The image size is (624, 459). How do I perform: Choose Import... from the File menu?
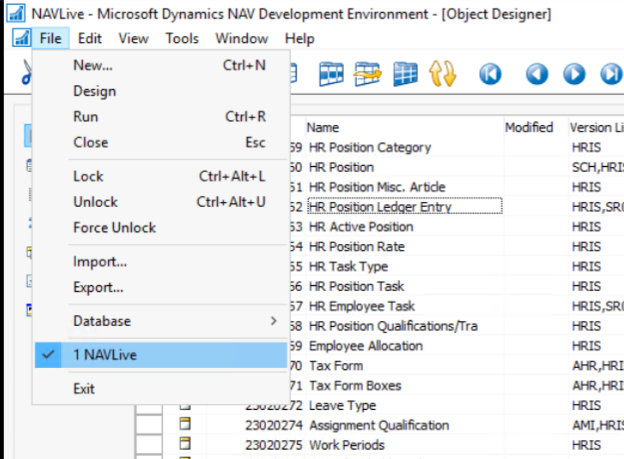[161, 262]
